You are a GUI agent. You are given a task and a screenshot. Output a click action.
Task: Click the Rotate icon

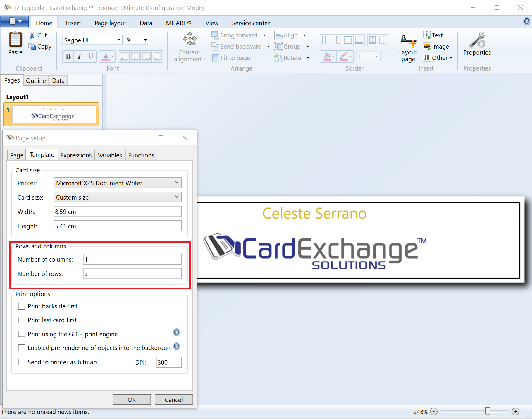coord(278,58)
